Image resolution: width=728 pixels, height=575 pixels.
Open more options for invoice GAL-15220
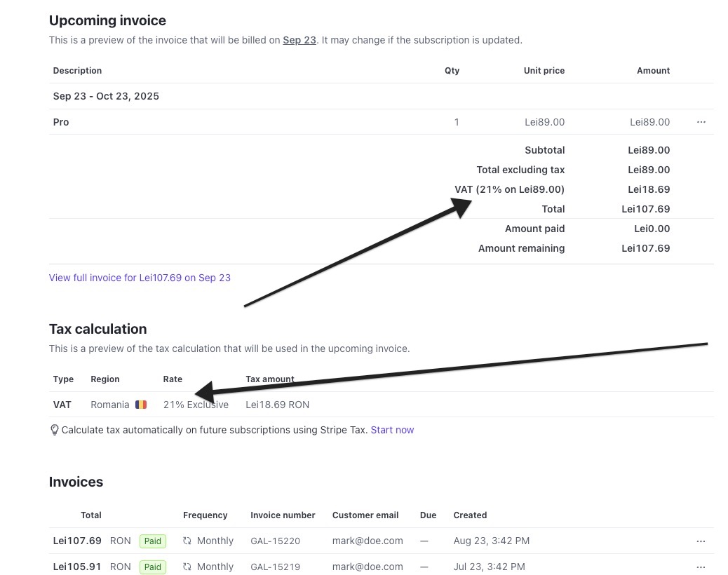pyautogui.click(x=701, y=541)
